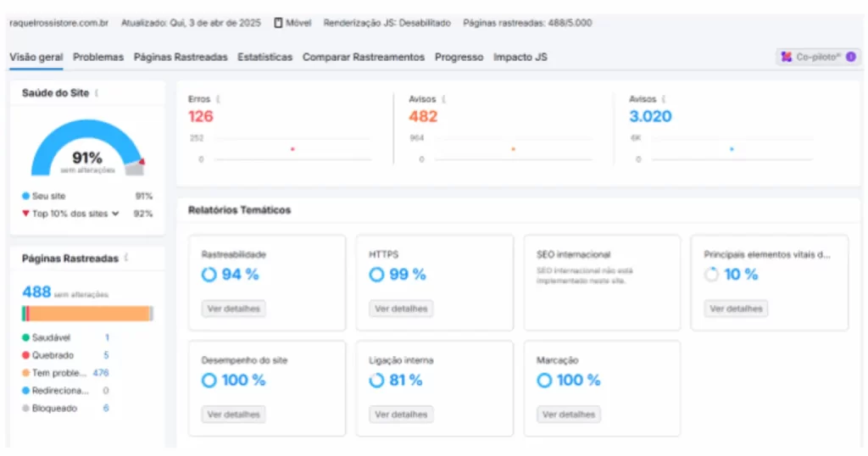The width and height of the screenshot is (868, 456).
Task: Click the info icon next to orange Avisos
Action: pos(444,99)
